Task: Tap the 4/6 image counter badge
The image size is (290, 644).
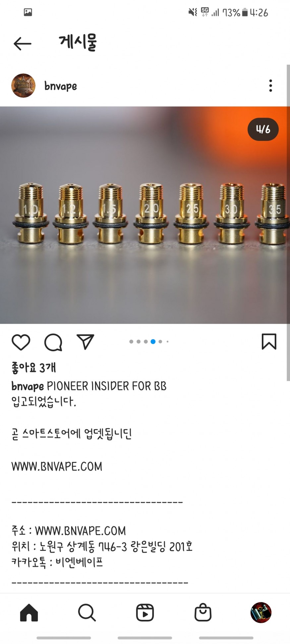Action: click(x=263, y=129)
